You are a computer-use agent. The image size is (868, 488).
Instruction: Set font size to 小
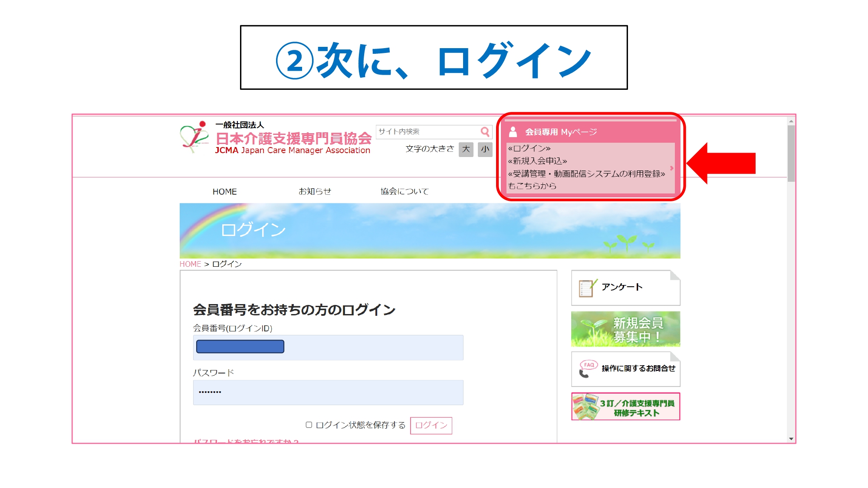485,149
